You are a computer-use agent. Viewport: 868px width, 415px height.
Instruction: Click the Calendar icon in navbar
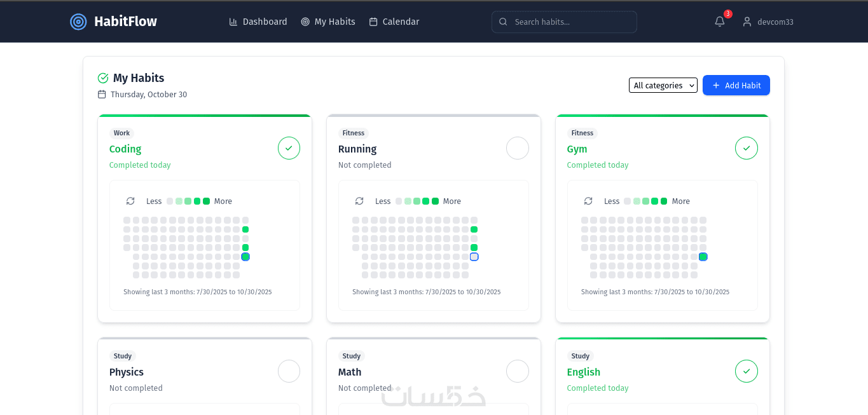coord(373,22)
